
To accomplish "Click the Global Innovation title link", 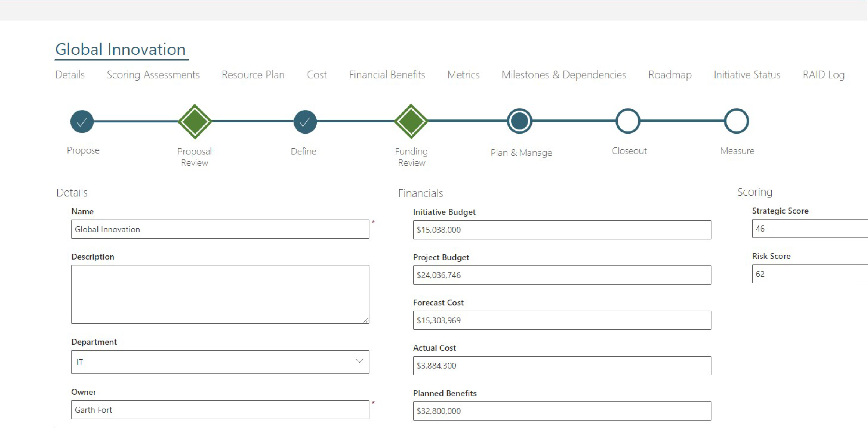I will coord(120,49).
